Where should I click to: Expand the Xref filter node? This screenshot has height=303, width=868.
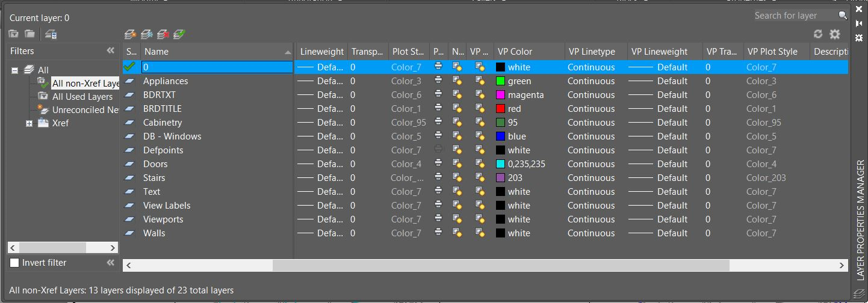pyautogui.click(x=29, y=123)
